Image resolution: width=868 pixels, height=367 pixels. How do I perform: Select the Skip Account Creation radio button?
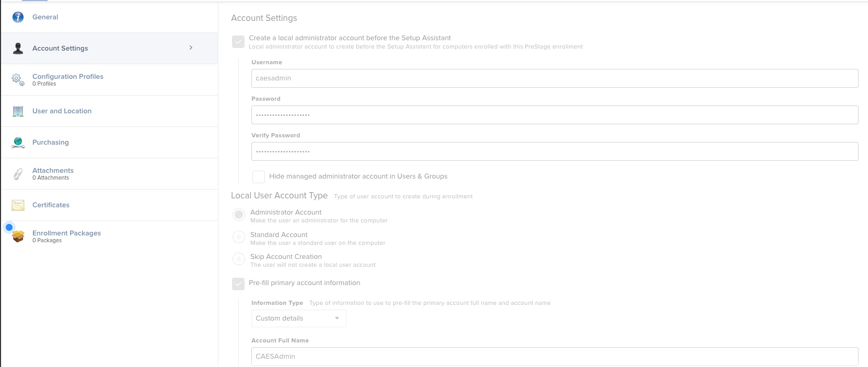(239, 259)
